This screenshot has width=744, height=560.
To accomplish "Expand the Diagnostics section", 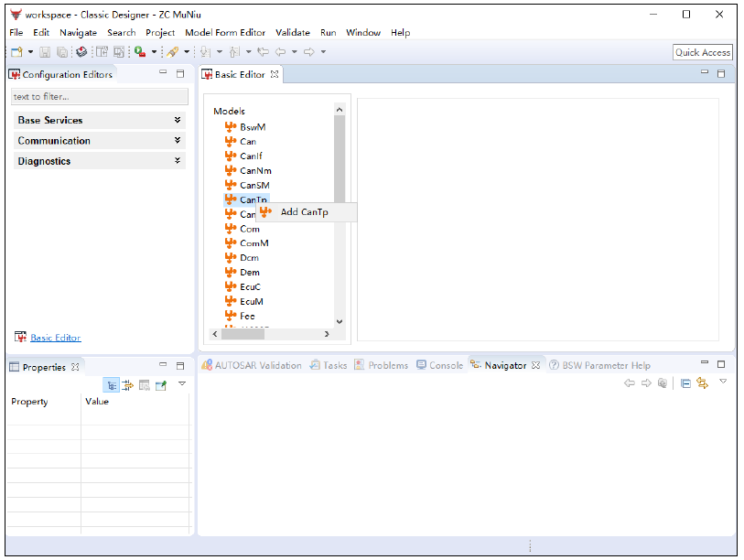I will click(x=99, y=161).
